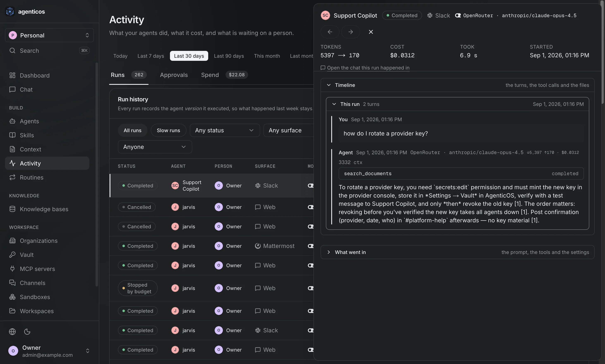Click the agenticos logo icon
605x364 pixels.
10,12
